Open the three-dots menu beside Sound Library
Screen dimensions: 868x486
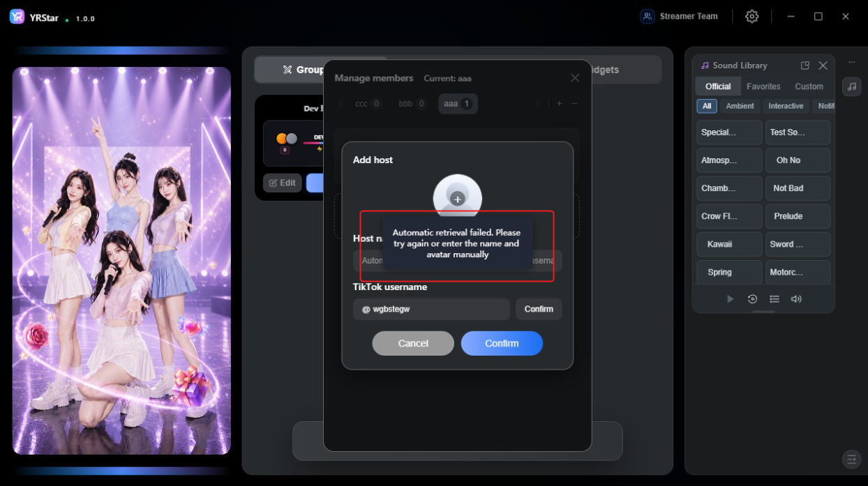[851, 62]
